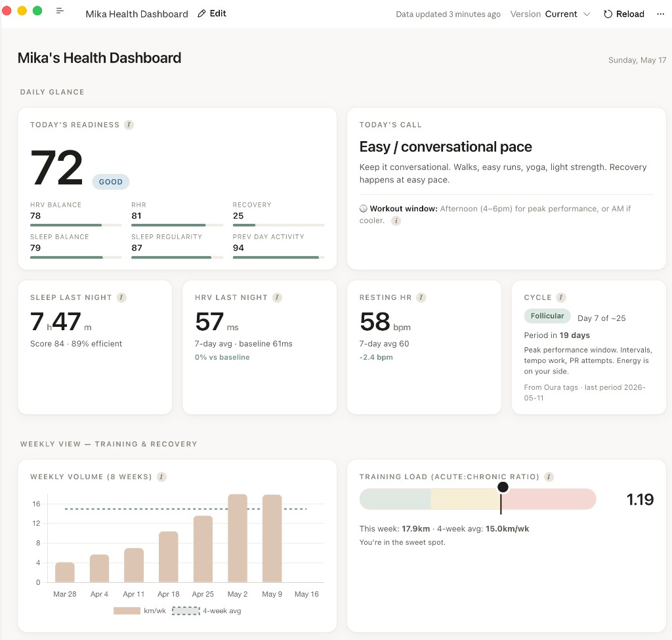This screenshot has width=672, height=640.
Task: Click the Apr 25 bar in weekly chart
Action: click(x=203, y=549)
